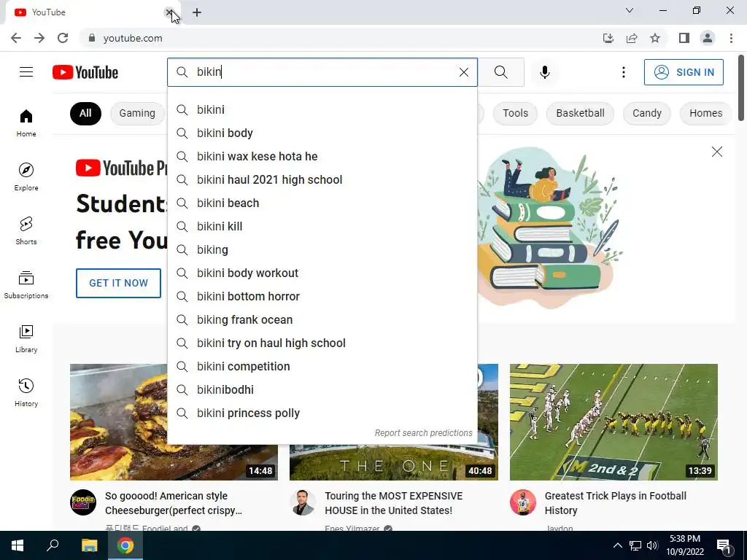Choose suggestion "bikinibodhi"
The image size is (747, 560).
pyautogui.click(x=322, y=390)
